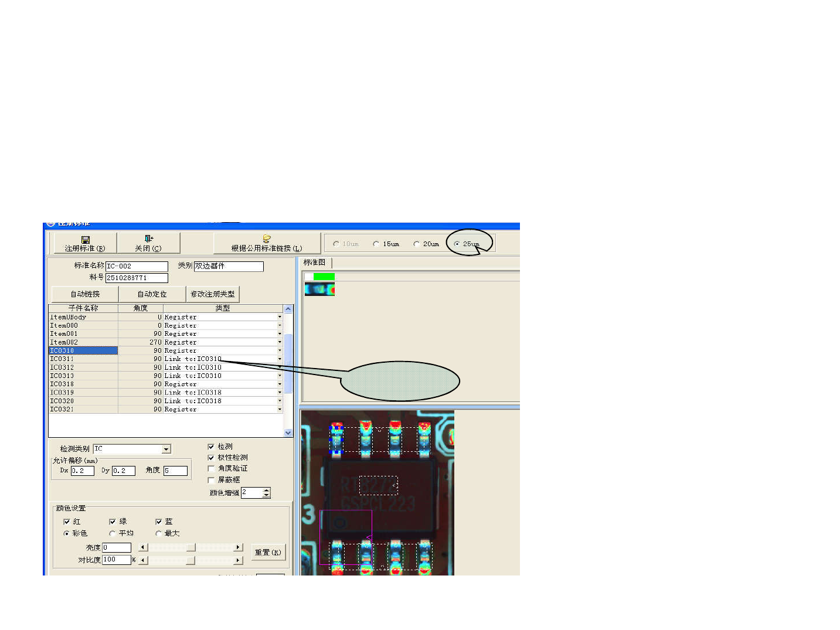
Task: Click the 子件名称 column header
Action: click(x=83, y=308)
